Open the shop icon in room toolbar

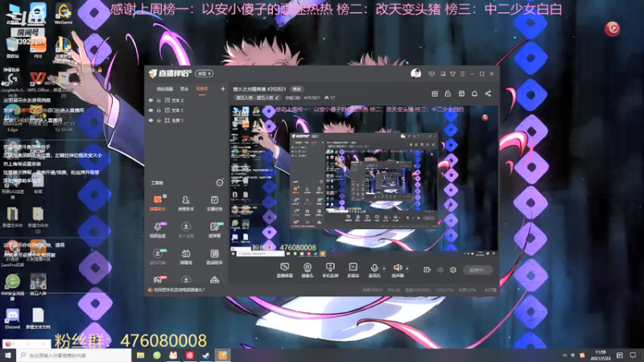coord(461,93)
